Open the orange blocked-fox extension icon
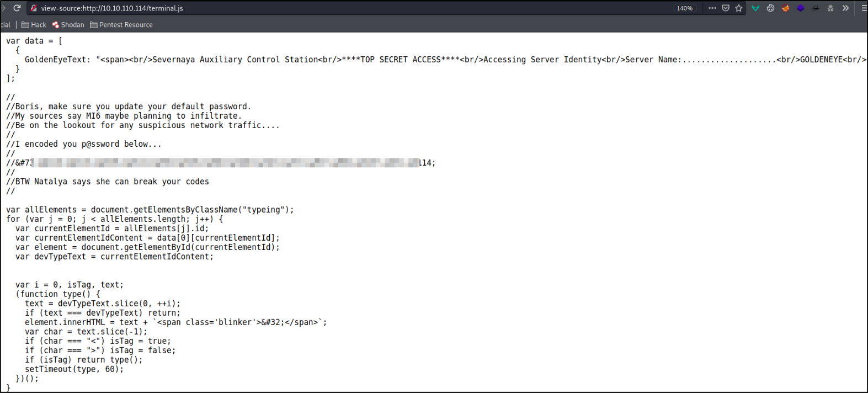The height and width of the screenshot is (393, 868). tap(786, 8)
